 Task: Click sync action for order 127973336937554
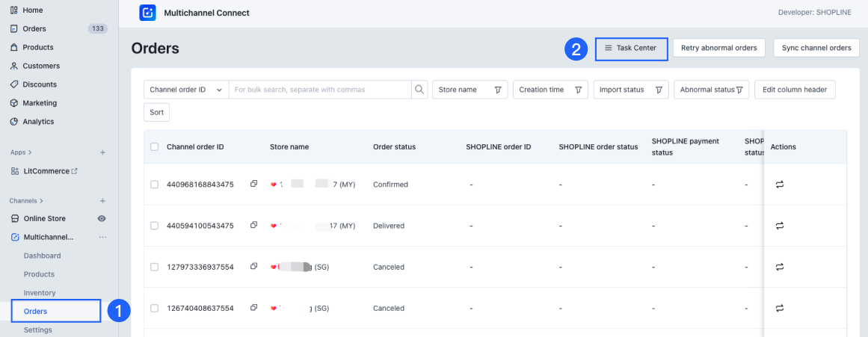point(779,267)
